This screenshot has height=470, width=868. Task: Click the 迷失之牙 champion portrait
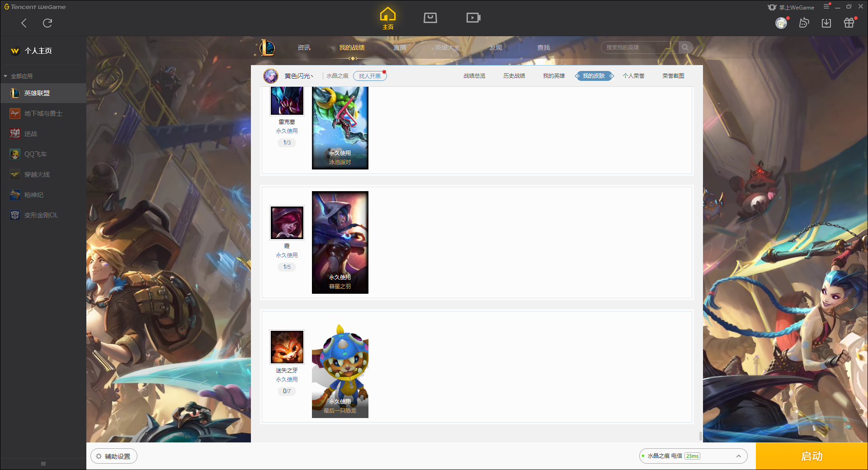[287, 347]
